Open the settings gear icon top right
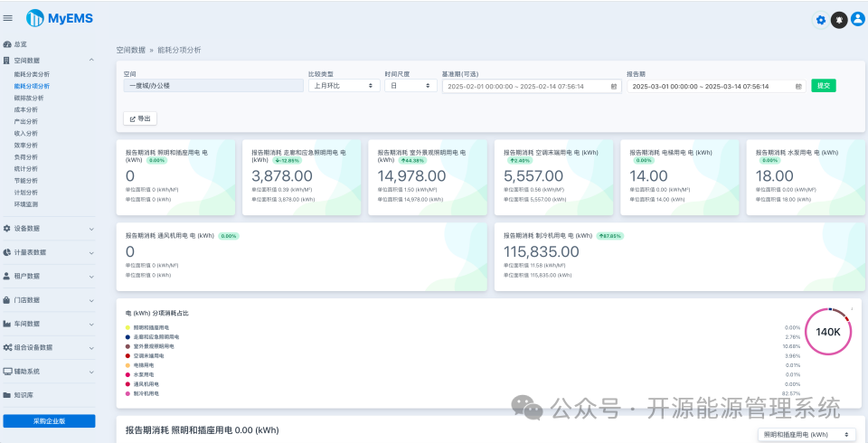Image resolution: width=868 pixels, height=443 pixels. (x=821, y=20)
